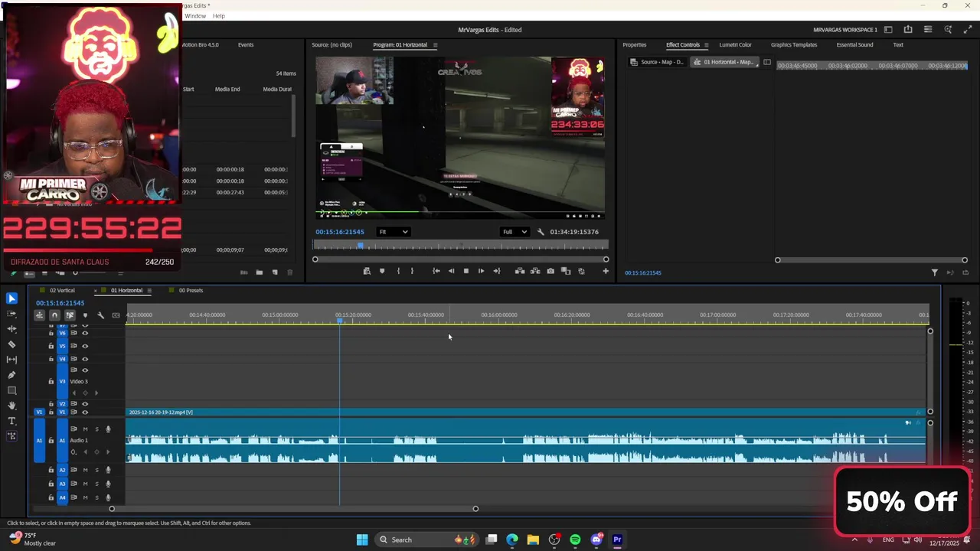Open Premiere Pro from the Windows taskbar
This screenshot has height=551, width=980.
(617, 540)
